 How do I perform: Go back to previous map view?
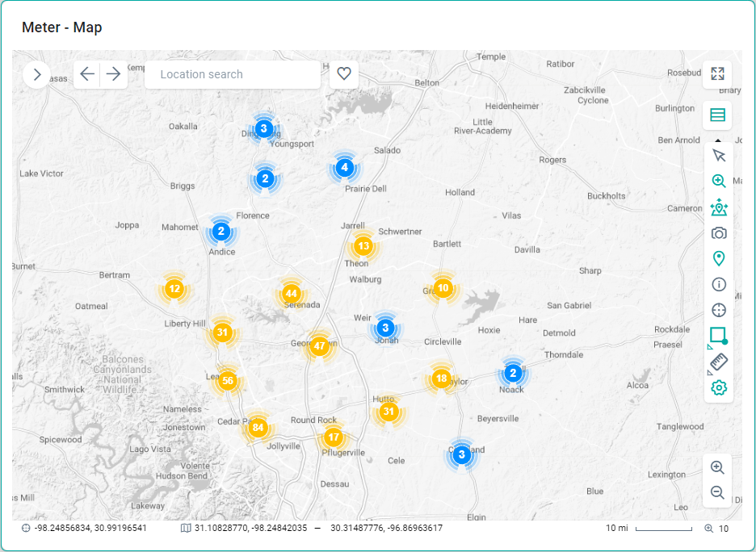coord(87,74)
